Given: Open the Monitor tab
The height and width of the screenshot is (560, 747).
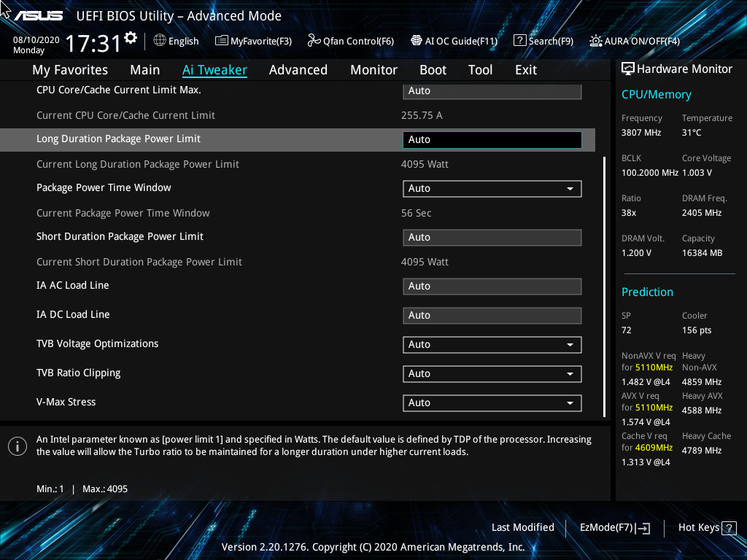Looking at the screenshot, I should point(373,70).
